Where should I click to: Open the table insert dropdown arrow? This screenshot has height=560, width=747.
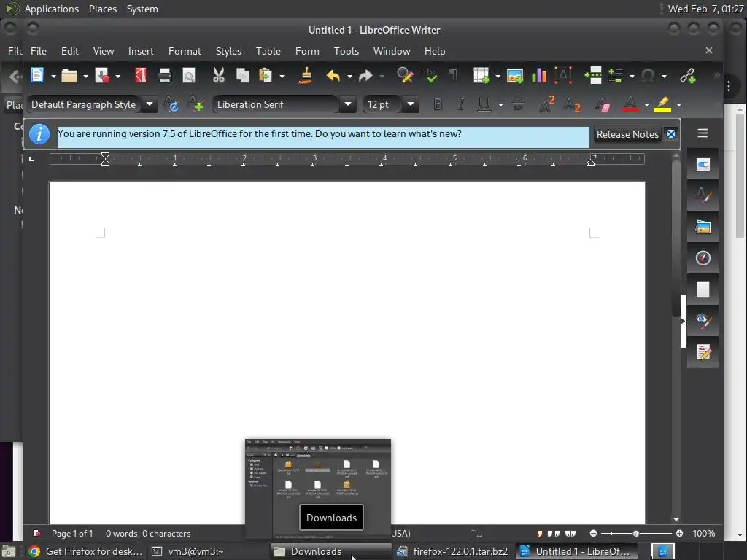click(x=498, y=76)
